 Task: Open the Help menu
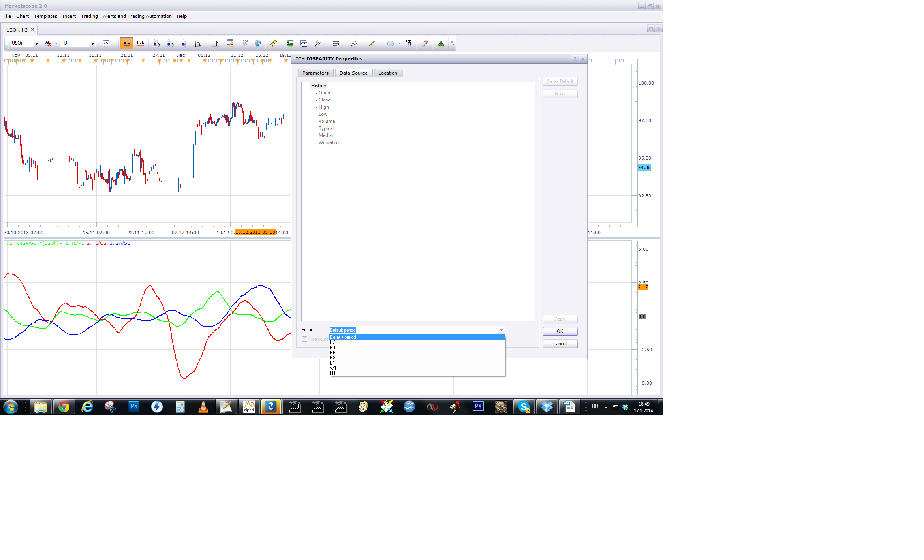pyautogui.click(x=182, y=16)
